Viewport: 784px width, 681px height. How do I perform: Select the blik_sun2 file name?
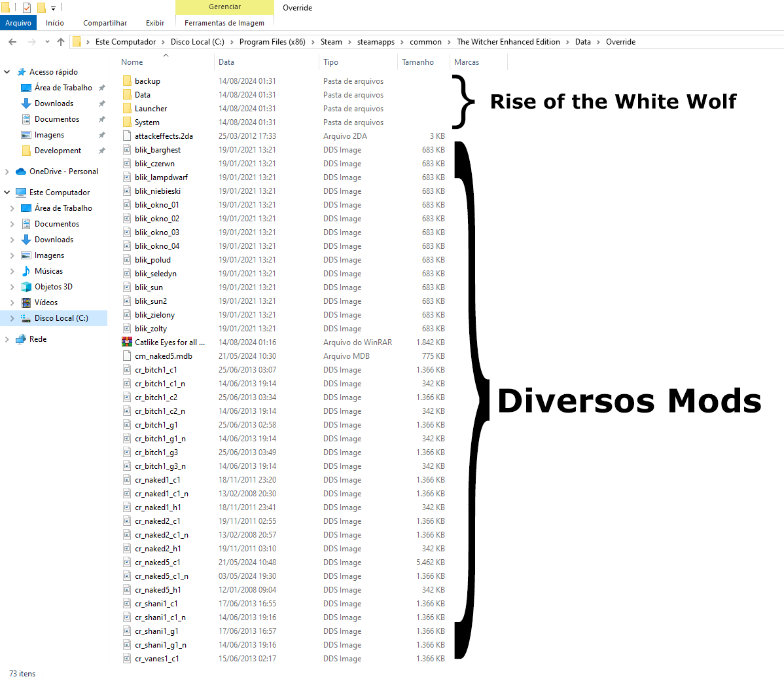(151, 301)
